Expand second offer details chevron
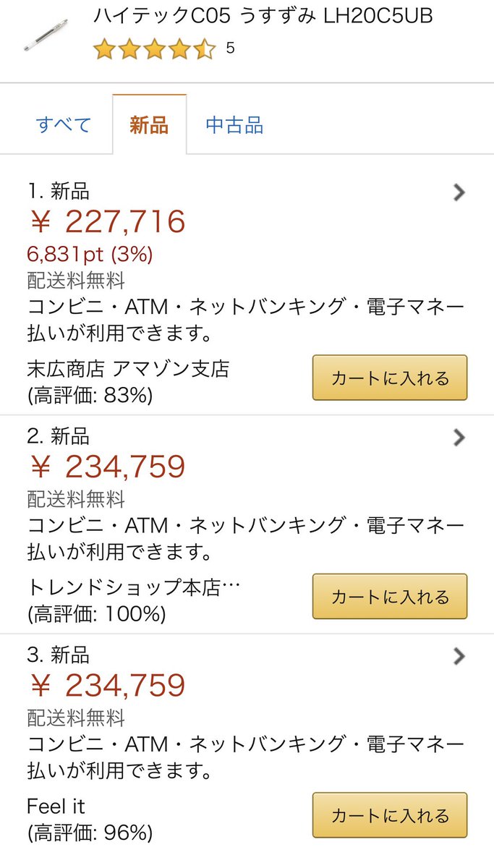Viewport: 494px width, 868px height. 459,437
